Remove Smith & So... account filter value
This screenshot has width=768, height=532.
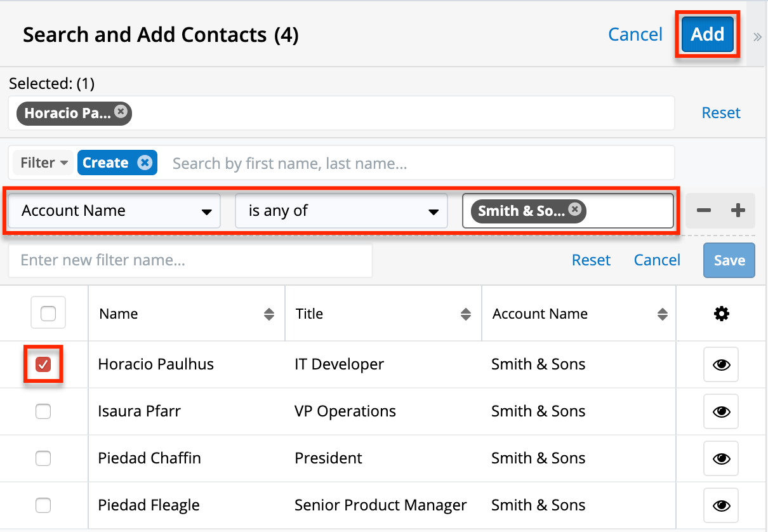coord(574,209)
